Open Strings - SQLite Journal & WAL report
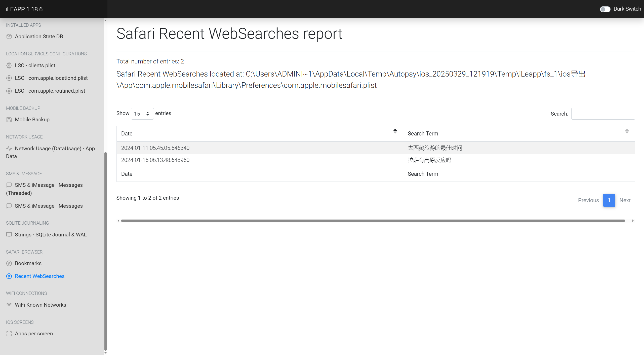 [51, 235]
